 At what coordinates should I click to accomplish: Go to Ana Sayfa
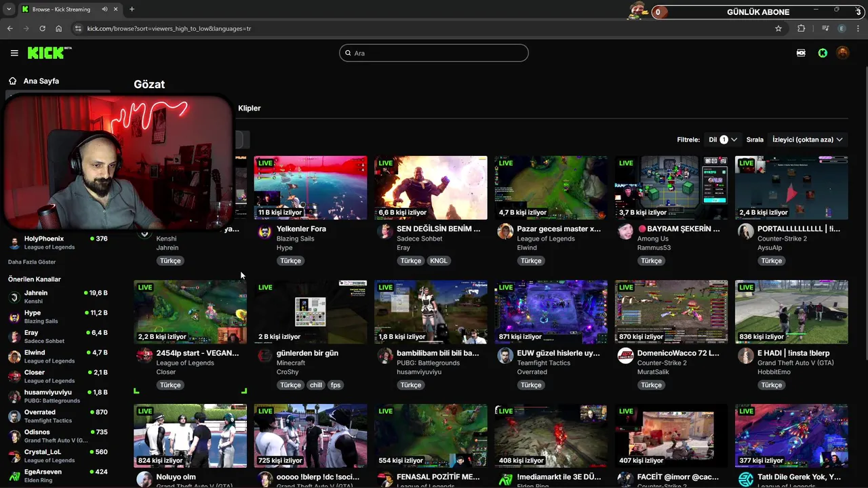coord(41,81)
